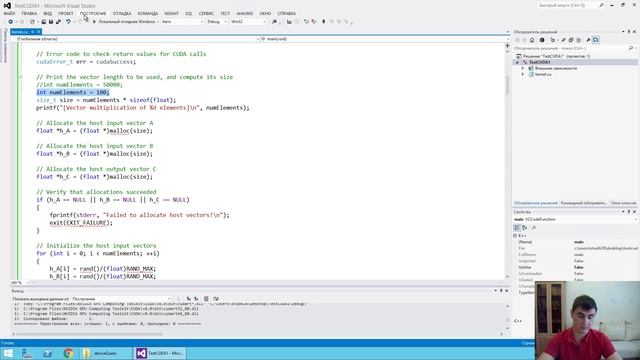Click the IsInline property False value

[x=579, y=267]
